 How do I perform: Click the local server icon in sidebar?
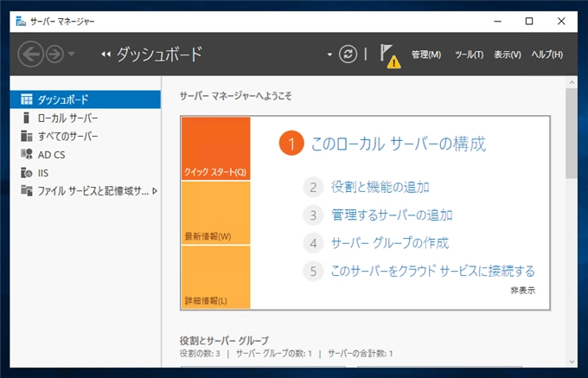pyautogui.click(x=26, y=118)
